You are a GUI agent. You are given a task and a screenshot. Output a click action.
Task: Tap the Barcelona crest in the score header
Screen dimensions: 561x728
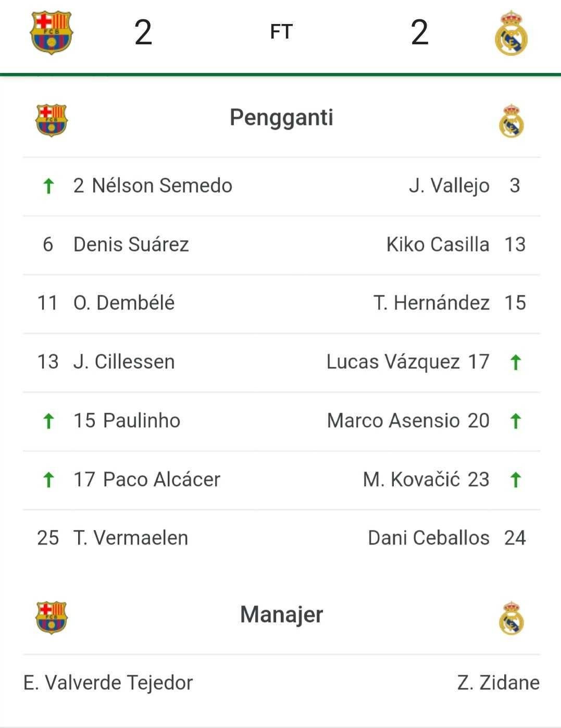coord(52,33)
